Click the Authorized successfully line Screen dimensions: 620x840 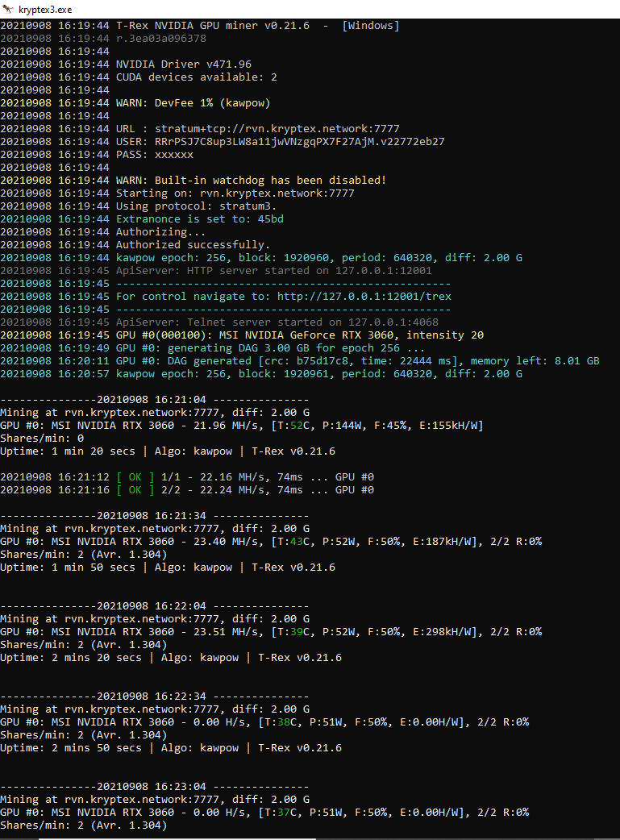pyautogui.click(x=135, y=245)
